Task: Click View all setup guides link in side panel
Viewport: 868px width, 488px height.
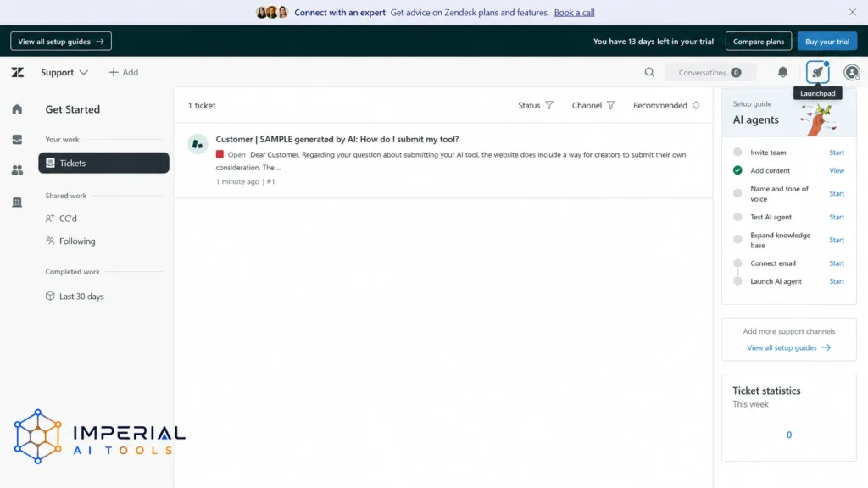Action: click(x=789, y=347)
